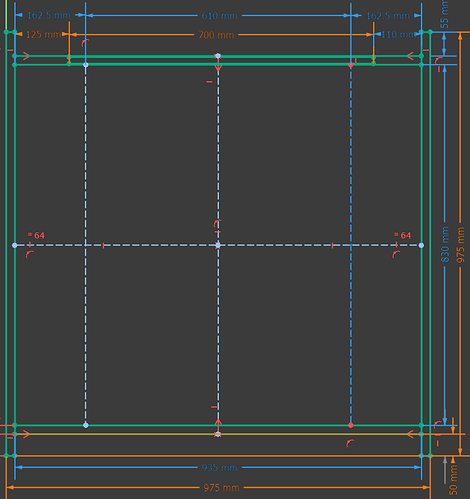
Task: Select the horizontal 975 mm bottom dimension
Action: pyautogui.click(x=221, y=488)
